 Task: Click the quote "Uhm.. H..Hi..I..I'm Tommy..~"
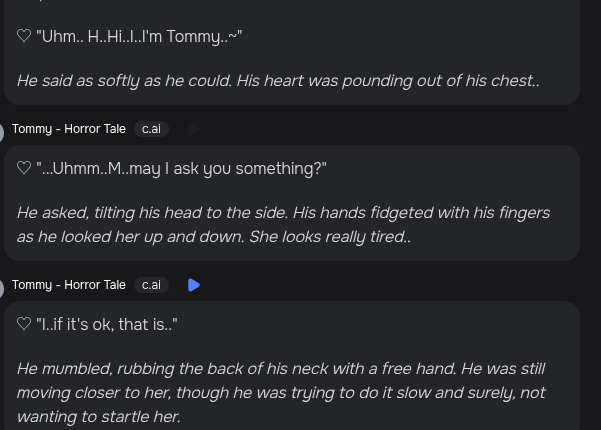coord(139,36)
